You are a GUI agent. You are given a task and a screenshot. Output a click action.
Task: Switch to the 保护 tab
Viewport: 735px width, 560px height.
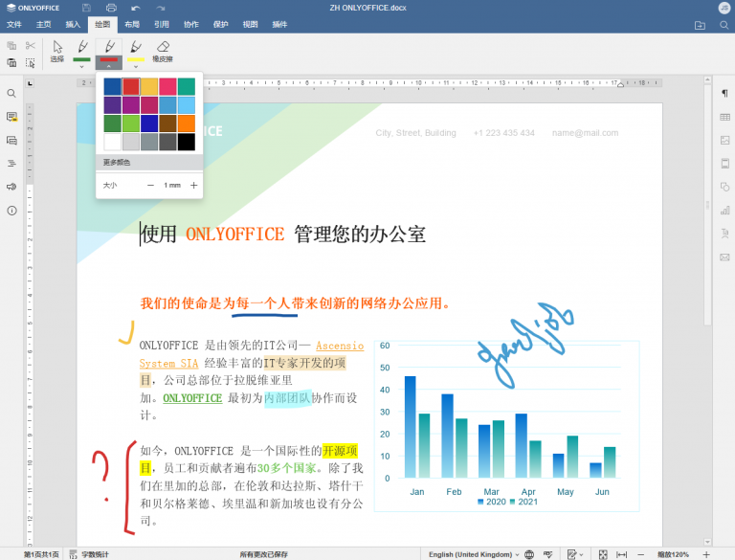221,24
